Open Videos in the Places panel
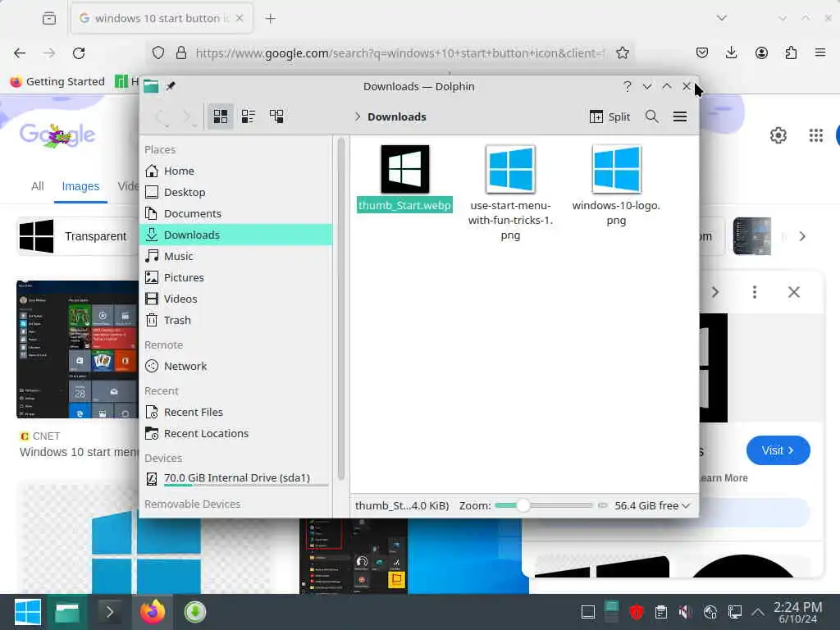The width and height of the screenshot is (840, 630). [x=235, y=299]
